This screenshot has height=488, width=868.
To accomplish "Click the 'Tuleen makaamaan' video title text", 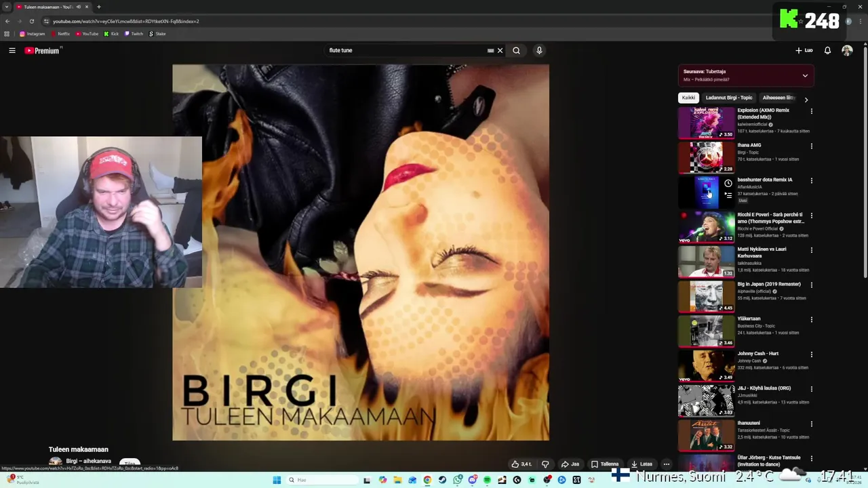I will pos(78,449).
